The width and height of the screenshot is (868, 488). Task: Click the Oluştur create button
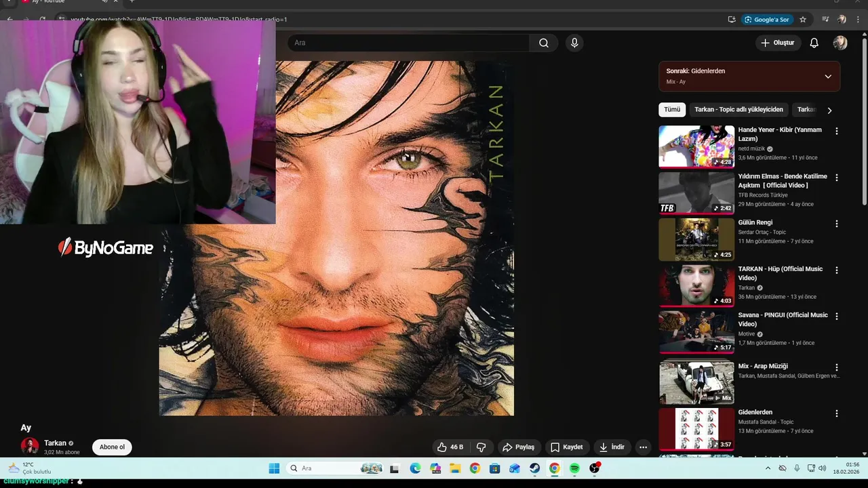tap(777, 43)
